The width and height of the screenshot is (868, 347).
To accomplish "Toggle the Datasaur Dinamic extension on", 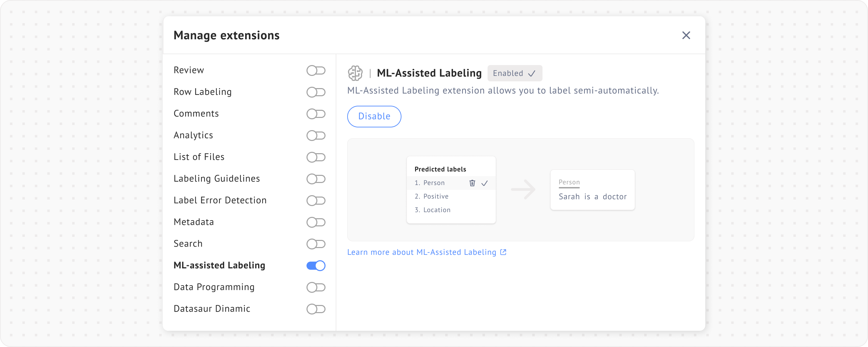I will 316,309.
